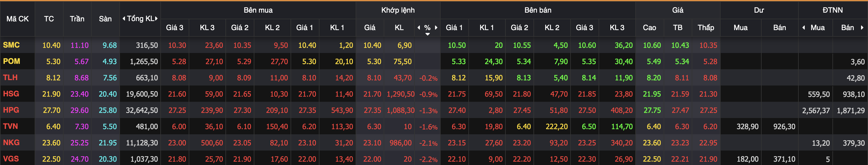Click the Cao column header
This screenshot has width=868, height=165.
click(649, 28)
